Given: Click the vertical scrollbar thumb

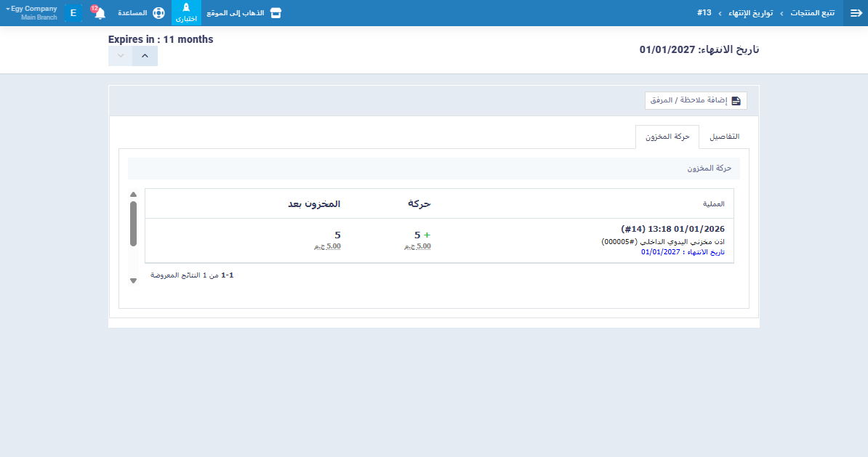Looking at the screenshot, I should [133, 224].
